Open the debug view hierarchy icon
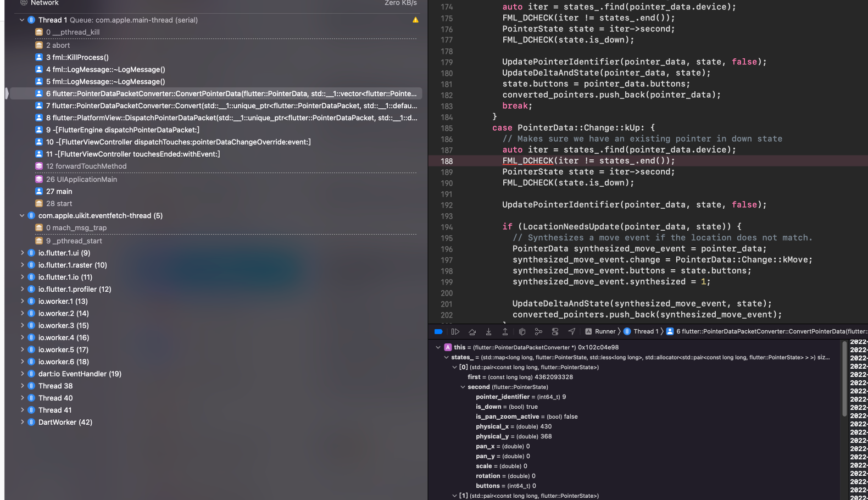The image size is (868, 500). [522, 331]
